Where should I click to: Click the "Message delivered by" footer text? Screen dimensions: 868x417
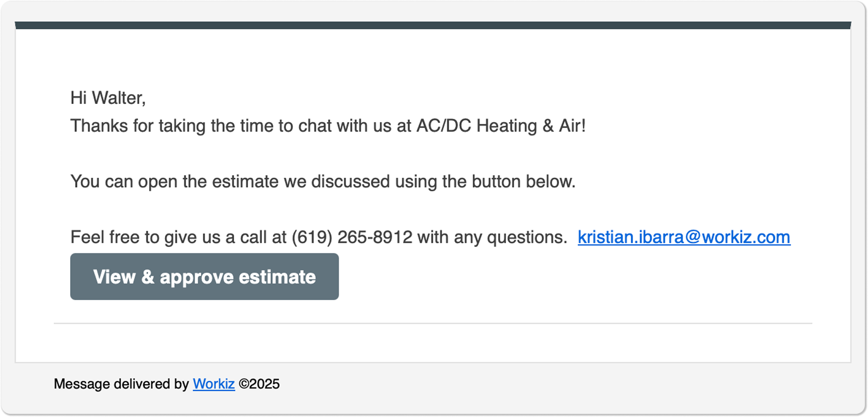point(121,384)
